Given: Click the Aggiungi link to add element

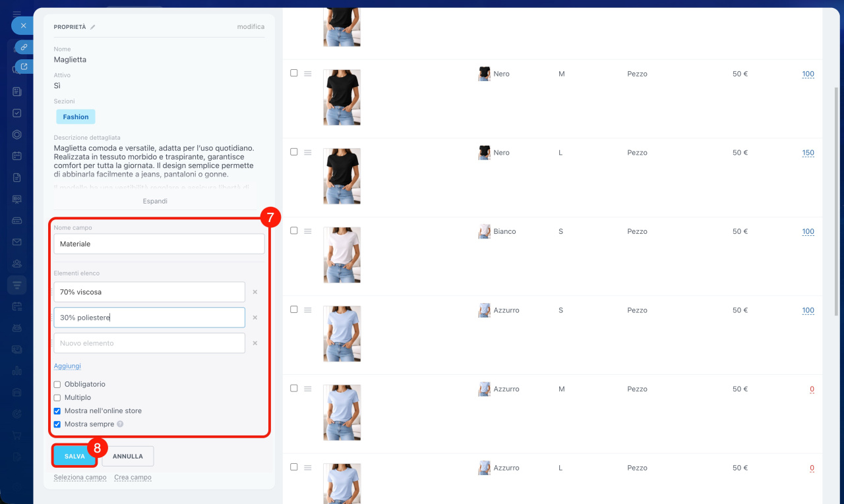Looking at the screenshot, I should (67, 366).
